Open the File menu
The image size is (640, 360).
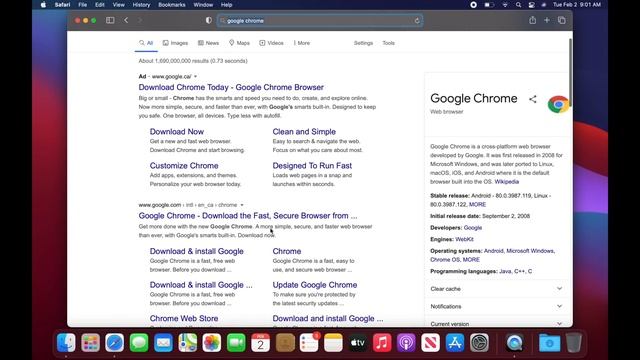click(x=82, y=5)
